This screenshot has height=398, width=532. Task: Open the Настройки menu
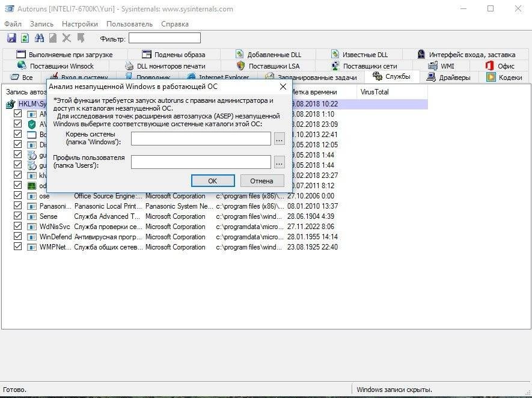(x=80, y=24)
